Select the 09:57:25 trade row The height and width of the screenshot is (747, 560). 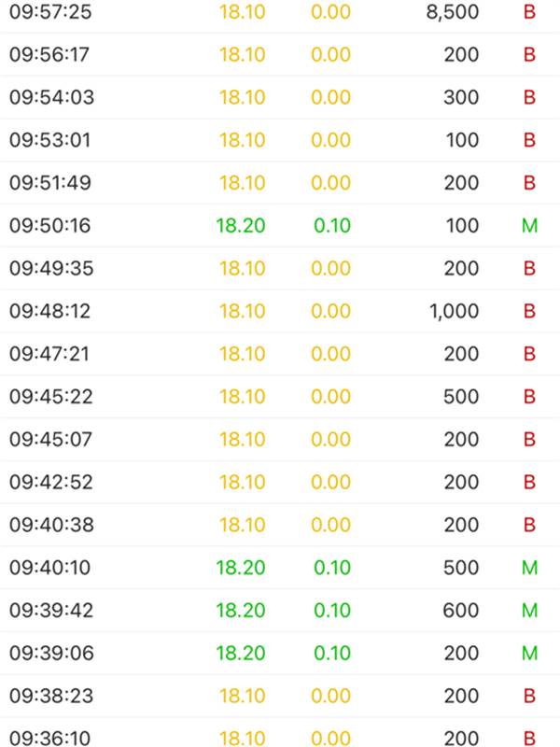coord(50,12)
